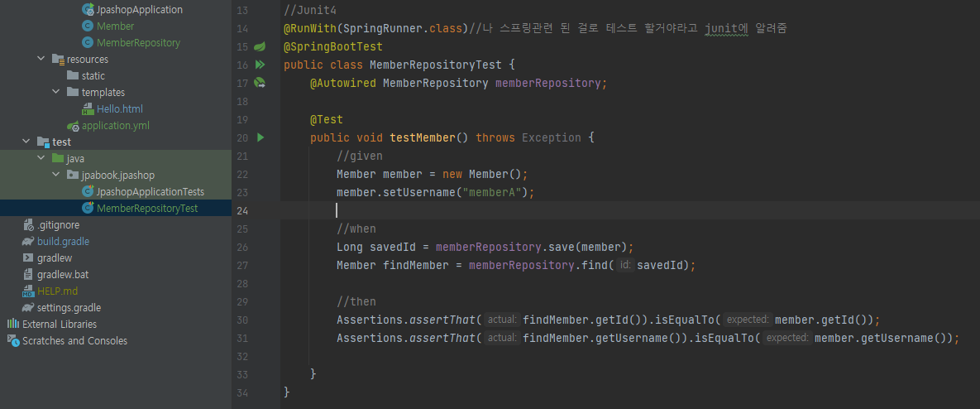This screenshot has height=409, width=980.
Task: Click the test folder icon
Action: point(43,142)
